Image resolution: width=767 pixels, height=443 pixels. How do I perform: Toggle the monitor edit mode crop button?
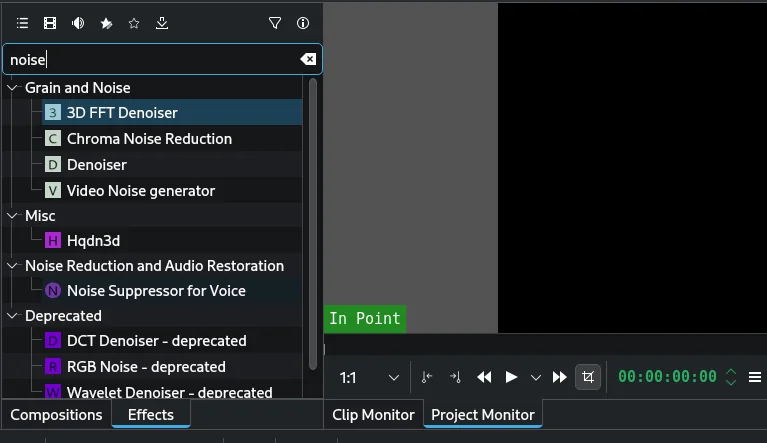[x=587, y=377]
